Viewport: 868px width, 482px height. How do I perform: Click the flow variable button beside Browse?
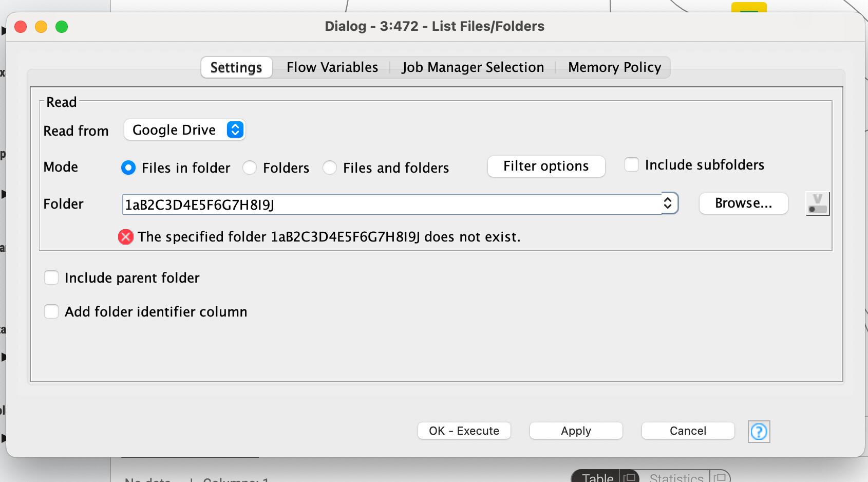[818, 203]
